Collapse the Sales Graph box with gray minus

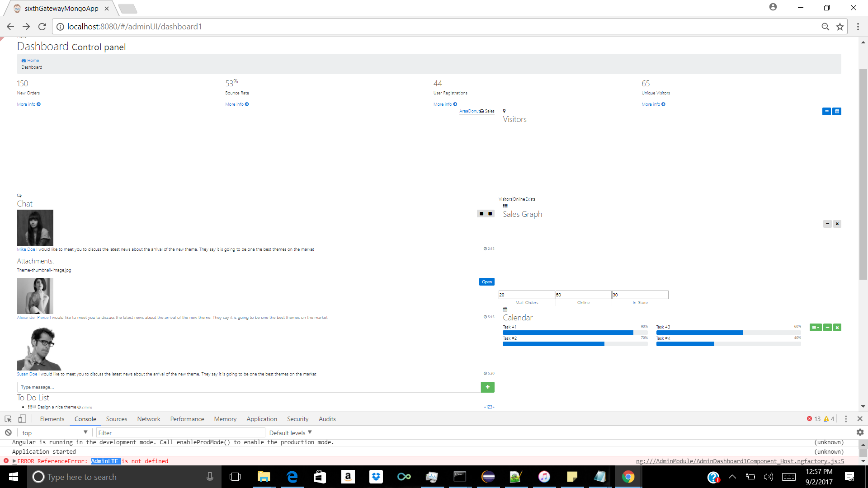click(x=827, y=224)
